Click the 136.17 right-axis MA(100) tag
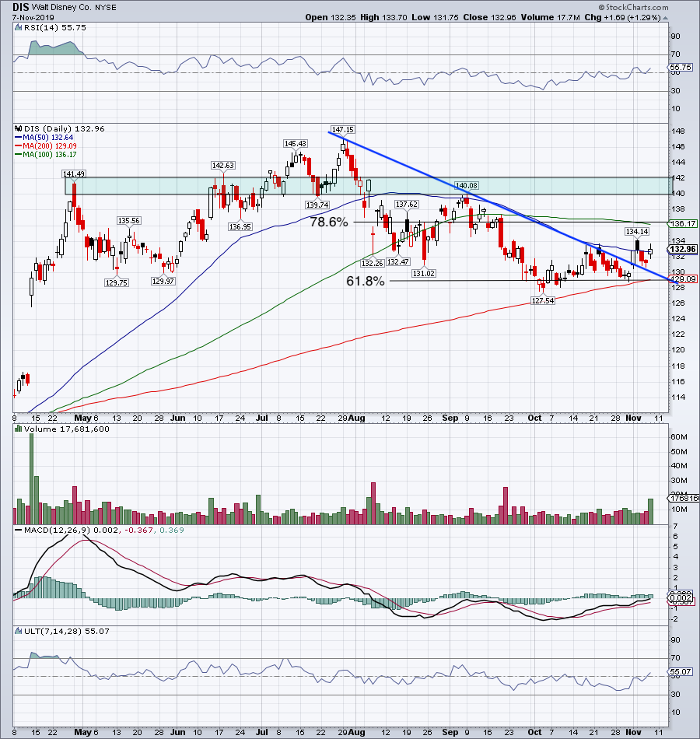Viewport: 700px width, 739px height. click(683, 224)
